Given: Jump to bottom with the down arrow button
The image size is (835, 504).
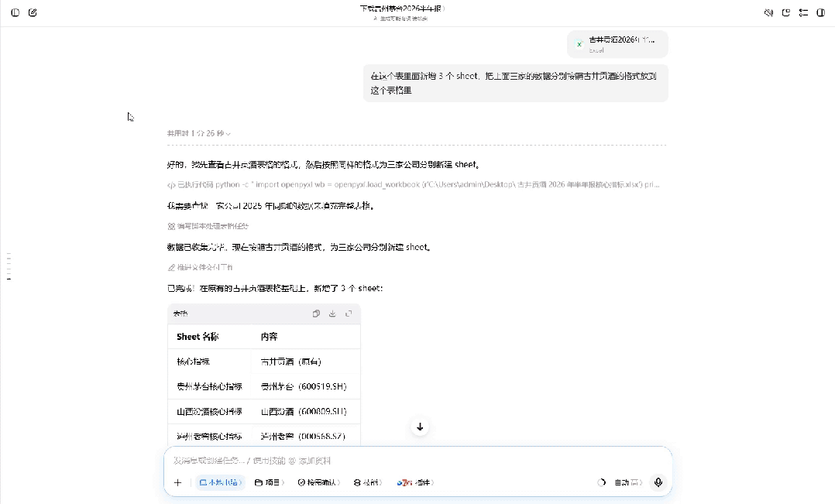Looking at the screenshot, I should click(420, 427).
